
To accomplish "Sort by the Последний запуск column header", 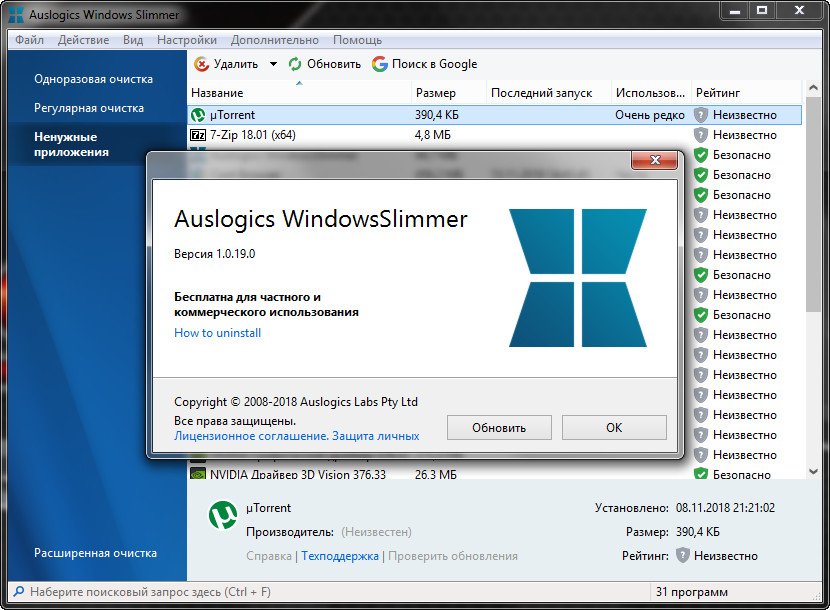I will pyautogui.click(x=549, y=93).
